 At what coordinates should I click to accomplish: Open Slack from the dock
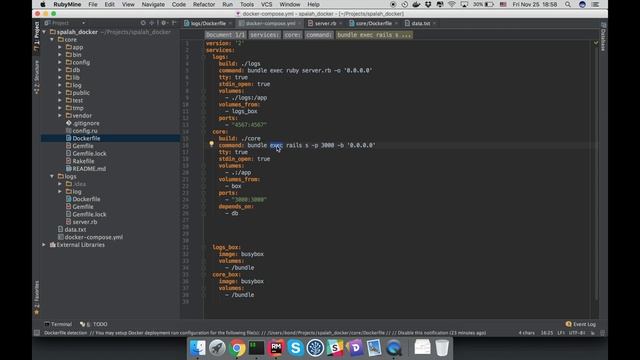[335, 348]
